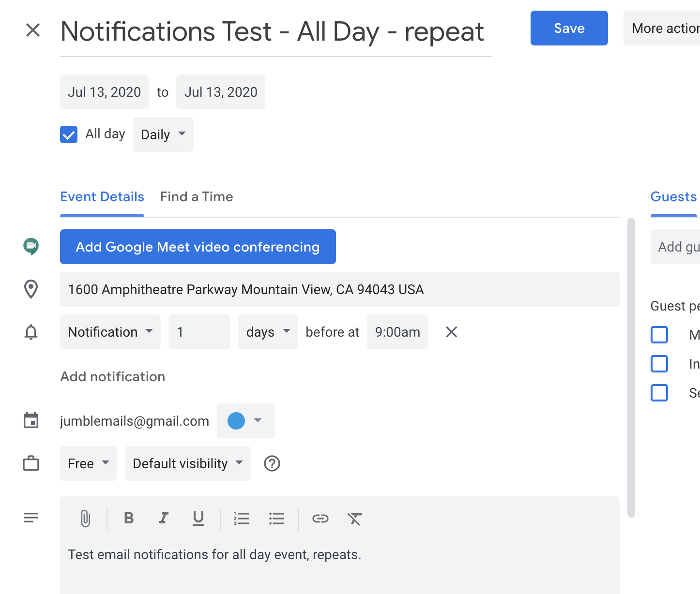This screenshot has width=700, height=594.
Task: Toggle the All day checkbox
Action: [68, 134]
